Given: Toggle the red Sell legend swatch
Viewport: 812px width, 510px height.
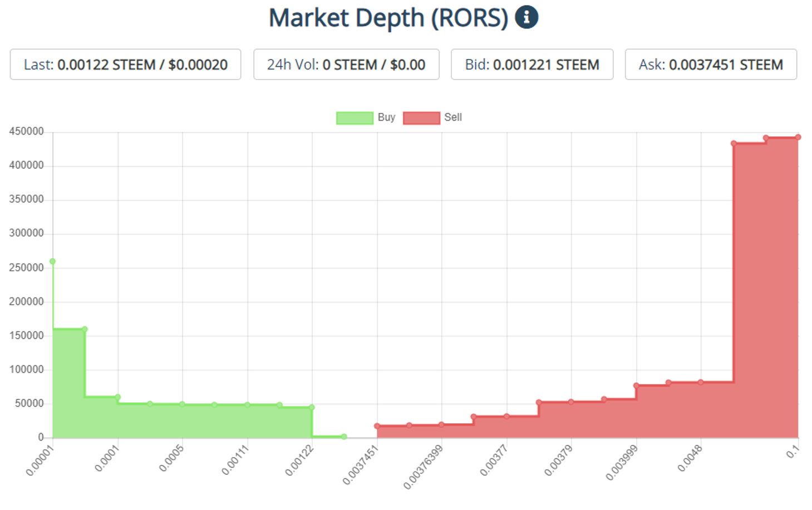Looking at the screenshot, I should (x=421, y=118).
